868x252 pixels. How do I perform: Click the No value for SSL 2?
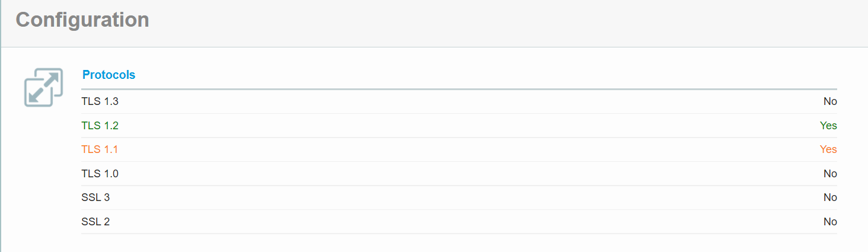click(x=830, y=222)
